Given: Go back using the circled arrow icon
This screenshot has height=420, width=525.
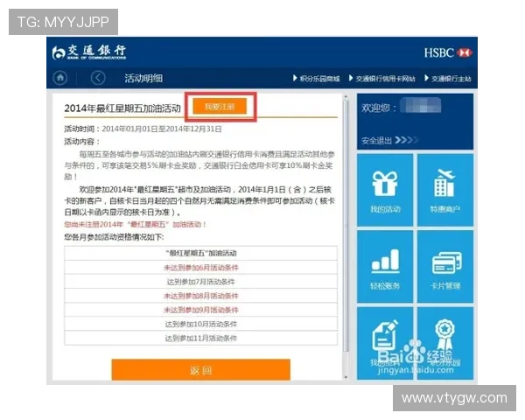Looking at the screenshot, I should 98,78.
